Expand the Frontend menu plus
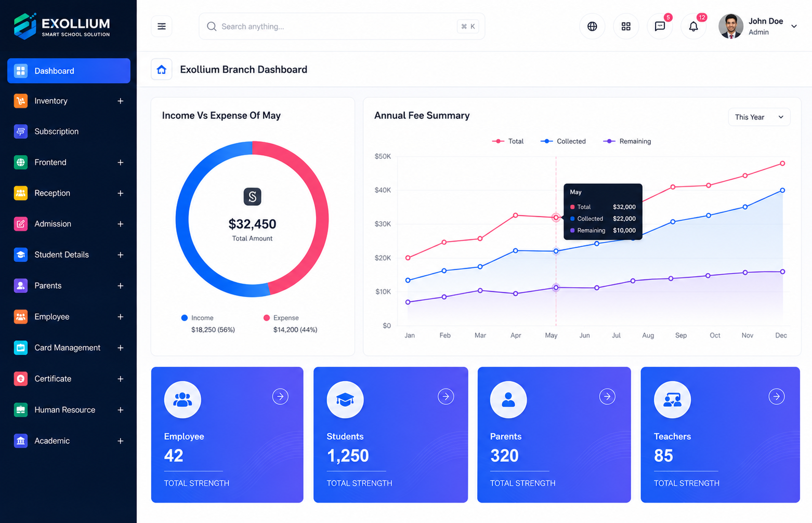The width and height of the screenshot is (812, 523). (x=120, y=163)
